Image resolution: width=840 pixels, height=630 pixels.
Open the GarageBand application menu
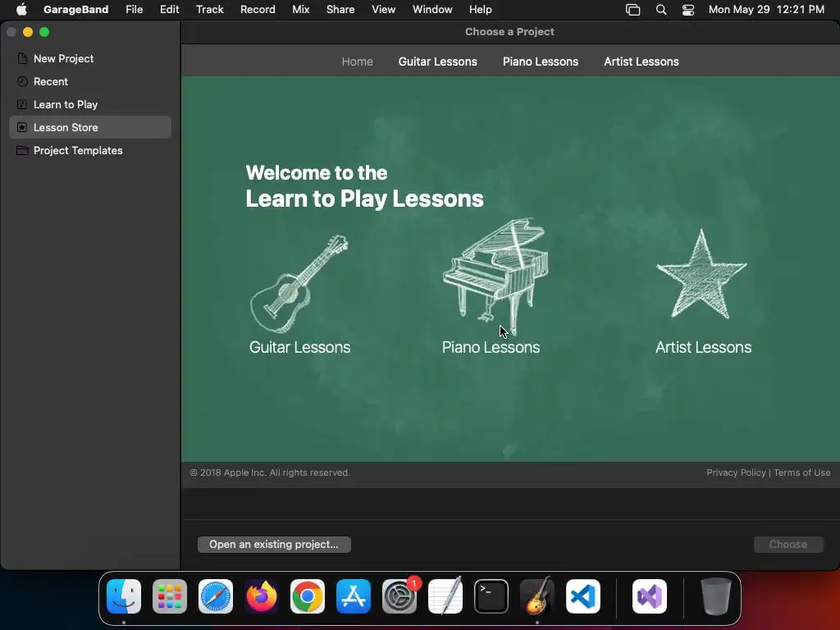pos(75,10)
